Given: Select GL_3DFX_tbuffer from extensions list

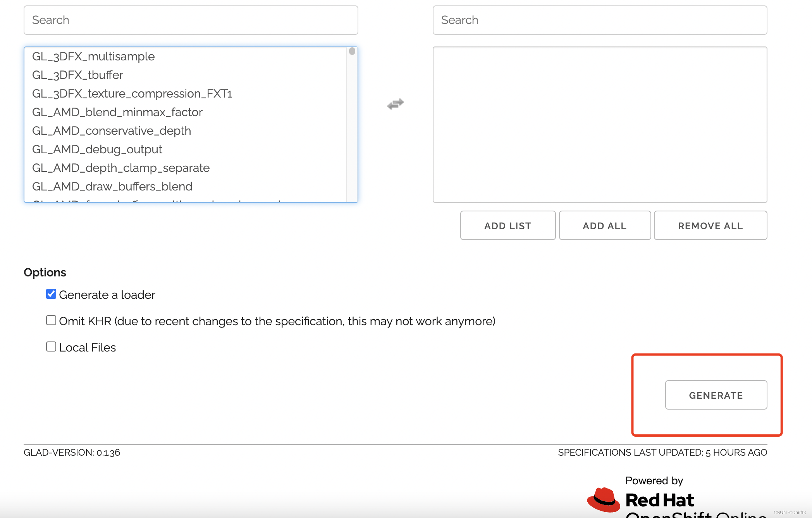Looking at the screenshot, I should (x=77, y=74).
